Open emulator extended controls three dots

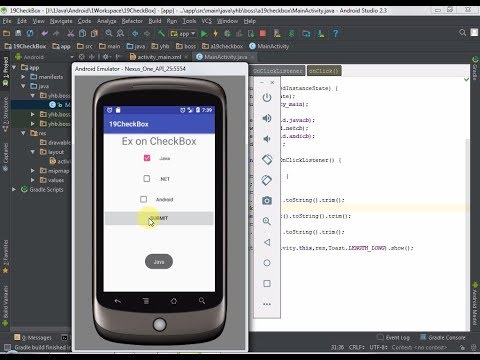[267, 304]
